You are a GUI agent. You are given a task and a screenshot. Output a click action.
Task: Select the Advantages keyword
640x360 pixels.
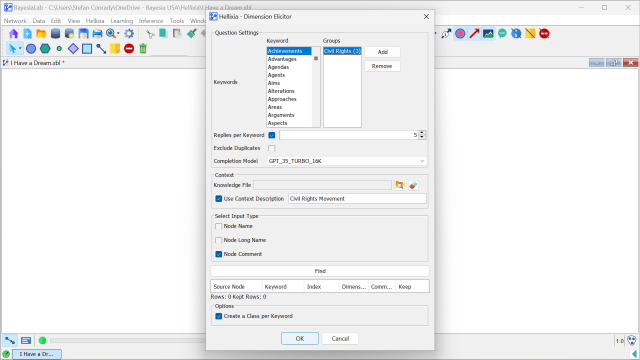pos(282,59)
